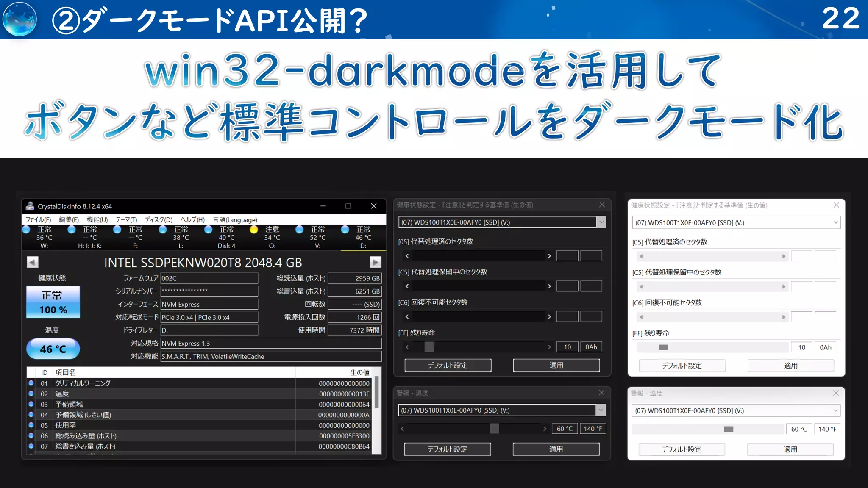The height and width of the screenshot is (488, 868).
Task: Click light 警報 温度 slider thumb
Action: [729, 429]
